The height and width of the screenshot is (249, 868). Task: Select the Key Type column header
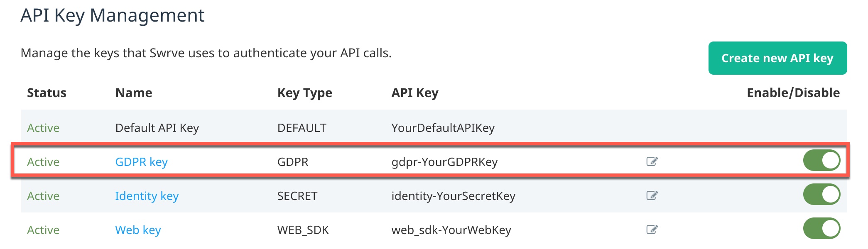(x=304, y=93)
